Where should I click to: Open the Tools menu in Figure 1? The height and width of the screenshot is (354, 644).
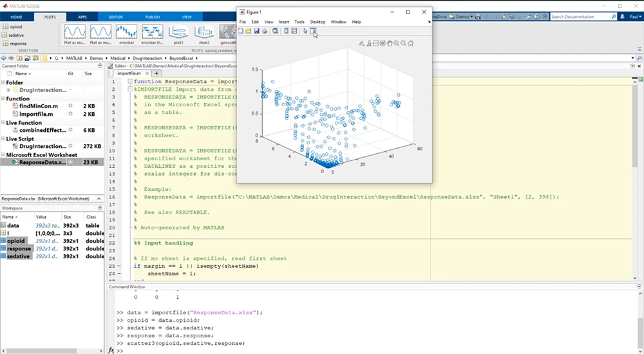pyautogui.click(x=299, y=22)
